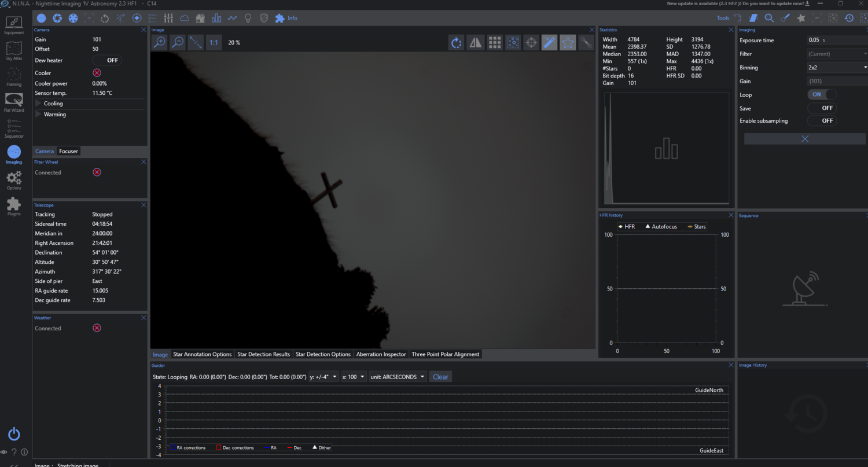The image size is (868, 467).
Task: Switch the Loop toggle off
Action: pyautogui.click(x=821, y=94)
